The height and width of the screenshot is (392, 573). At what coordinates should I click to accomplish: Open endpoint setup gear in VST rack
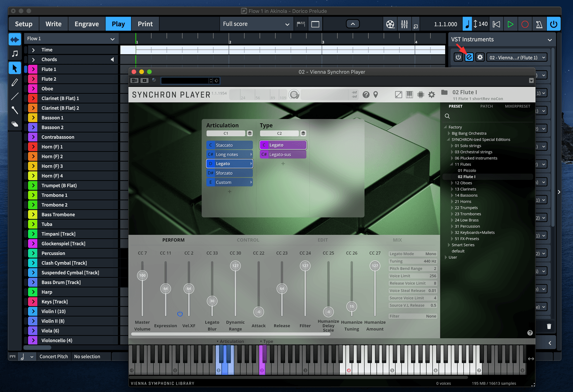480,57
